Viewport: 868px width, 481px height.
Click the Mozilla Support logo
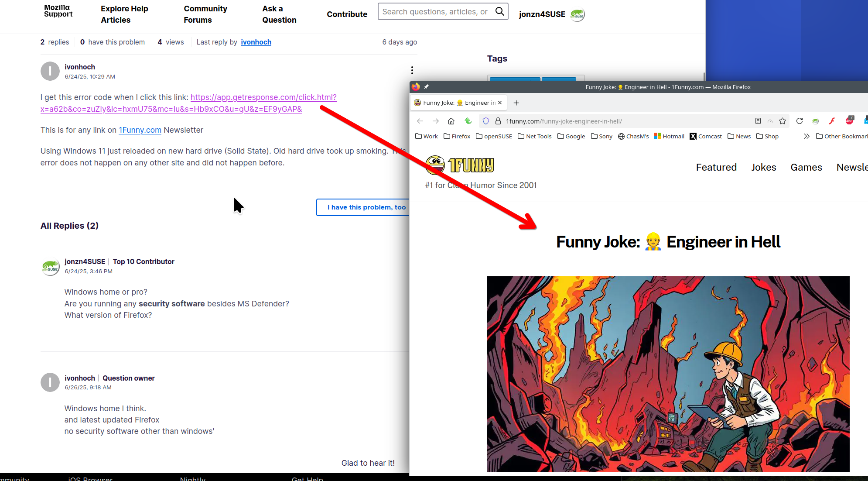(x=58, y=11)
